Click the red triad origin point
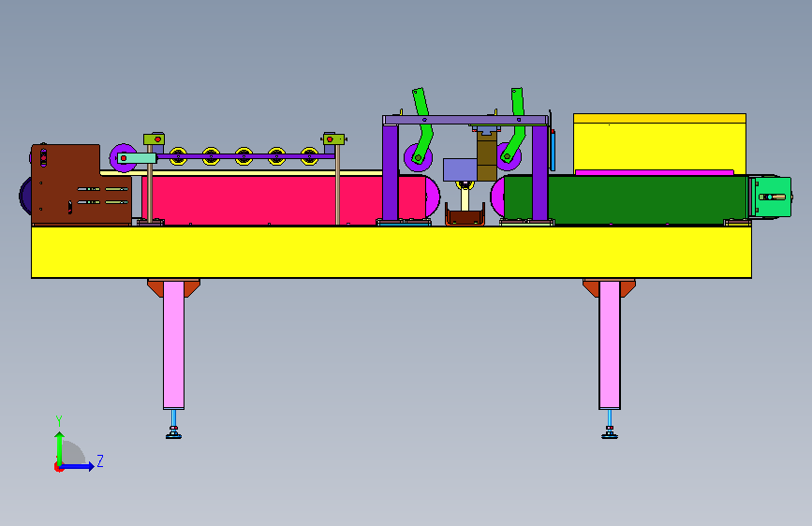 point(58,467)
